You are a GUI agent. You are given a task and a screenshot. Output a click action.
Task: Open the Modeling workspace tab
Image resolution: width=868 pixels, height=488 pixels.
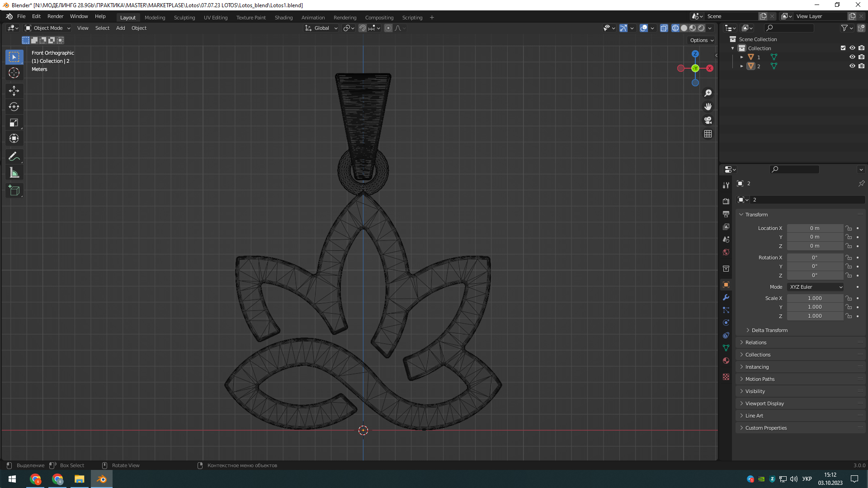pyautogui.click(x=155, y=17)
